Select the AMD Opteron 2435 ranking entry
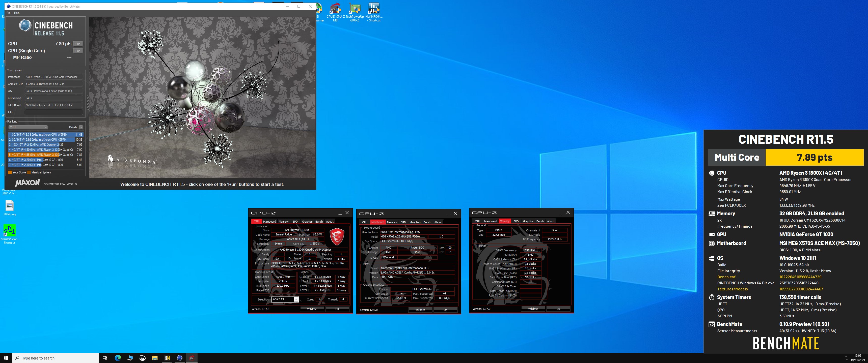 coord(45,144)
